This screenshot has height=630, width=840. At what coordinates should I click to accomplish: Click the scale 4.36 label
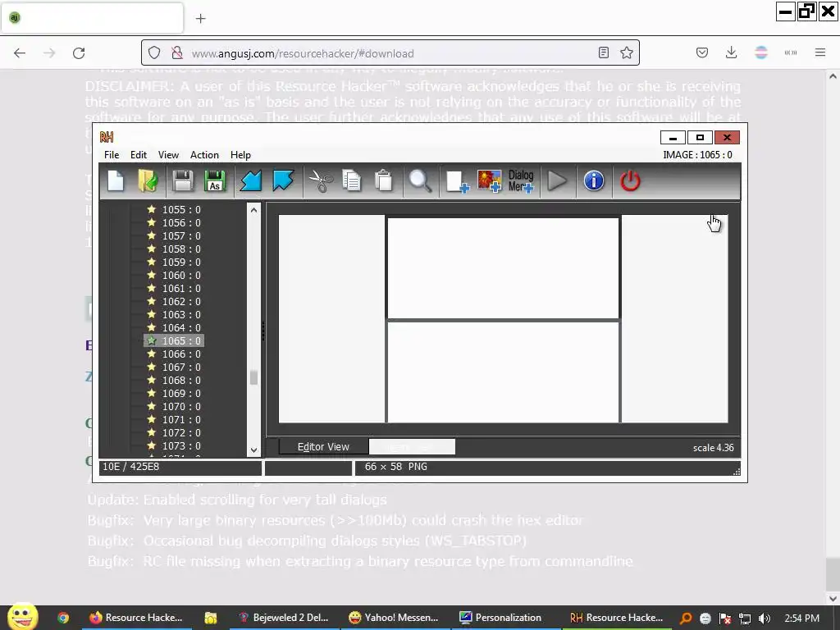713,448
